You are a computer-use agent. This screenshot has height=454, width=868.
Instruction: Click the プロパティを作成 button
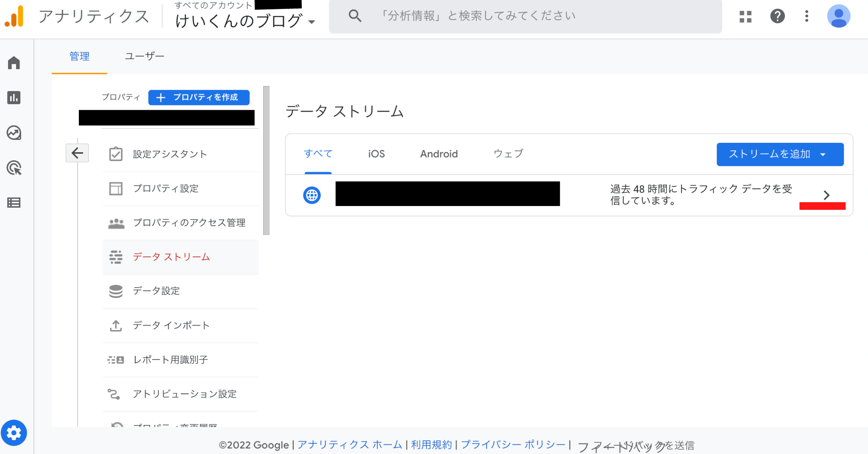(x=199, y=97)
